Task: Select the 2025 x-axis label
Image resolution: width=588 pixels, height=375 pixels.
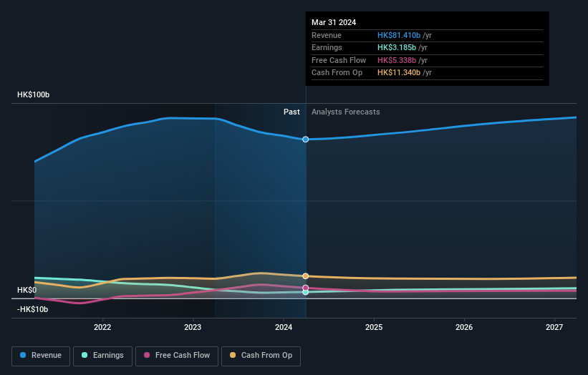Action: click(x=374, y=327)
